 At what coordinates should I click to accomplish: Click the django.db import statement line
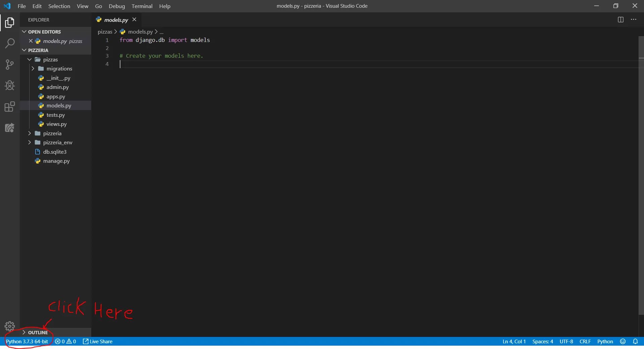point(165,40)
